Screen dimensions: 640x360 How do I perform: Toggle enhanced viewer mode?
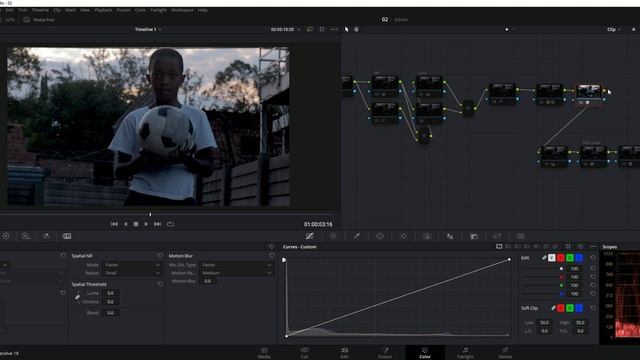tap(322, 29)
